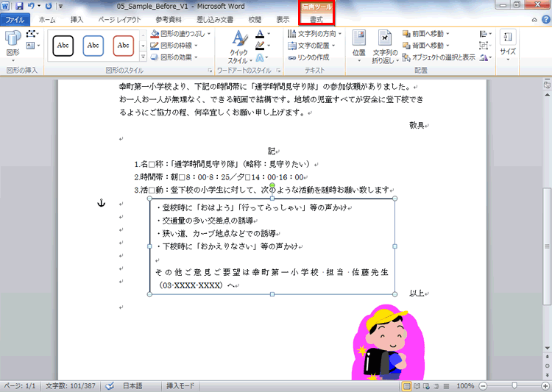This screenshot has width=552, height=392.
Task: Click リンクの作成 button
Action: pos(308,57)
